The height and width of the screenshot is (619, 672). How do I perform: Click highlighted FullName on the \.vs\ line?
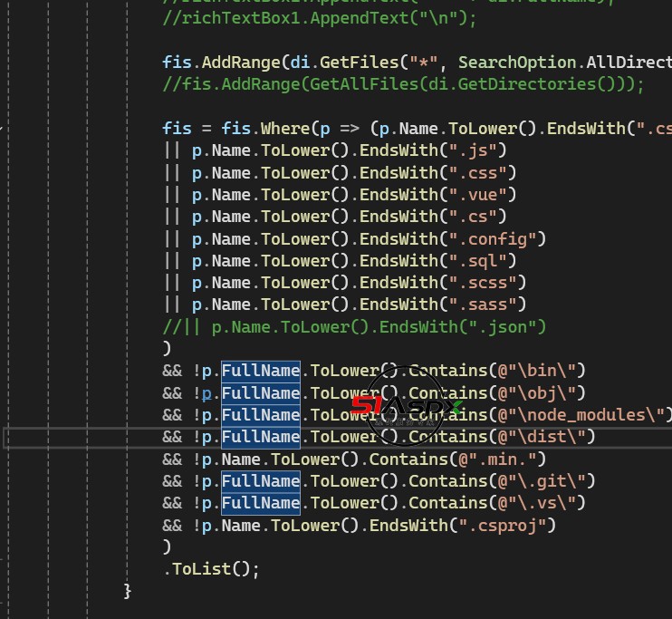[261, 503]
